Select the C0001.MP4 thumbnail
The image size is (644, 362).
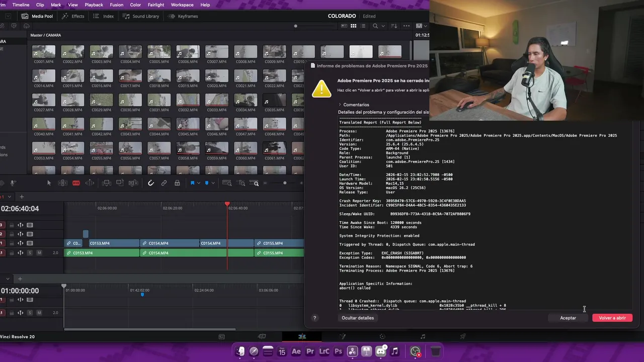44,51
